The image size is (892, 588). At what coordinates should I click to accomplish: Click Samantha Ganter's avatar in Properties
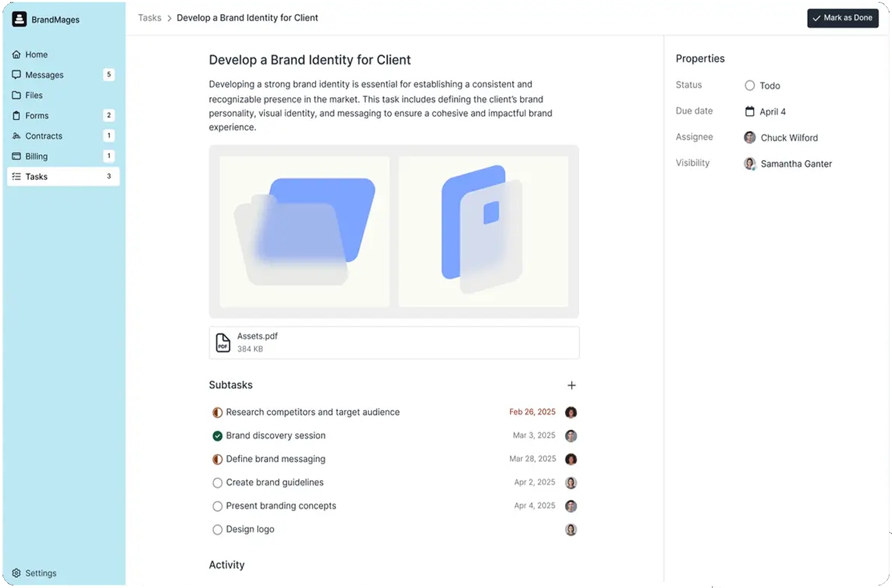point(749,164)
